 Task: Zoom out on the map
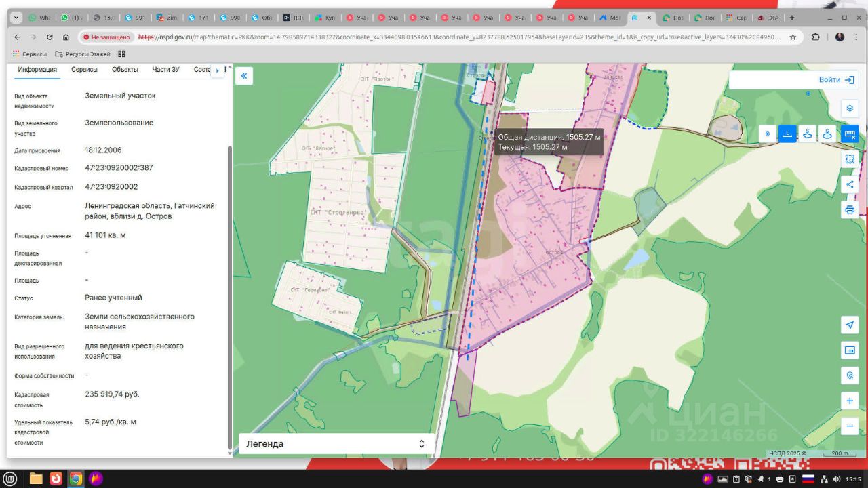click(850, 426)
